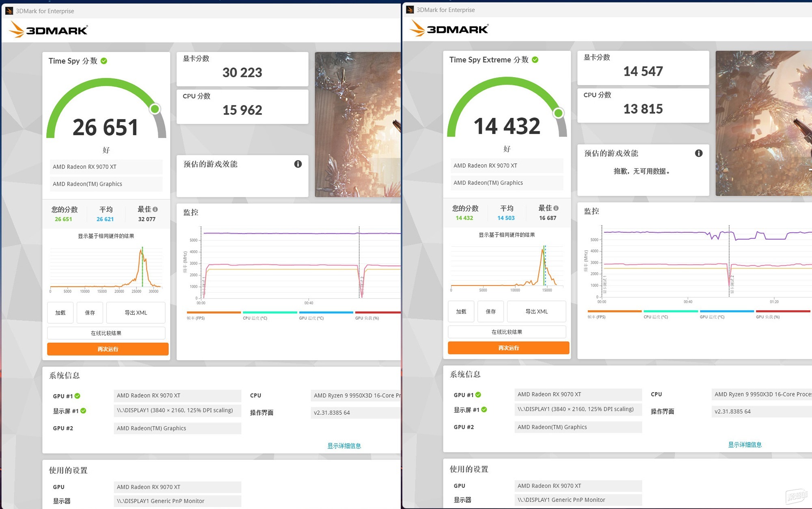Click green verified check beside Time Spy score

click(x=104, y=61)
